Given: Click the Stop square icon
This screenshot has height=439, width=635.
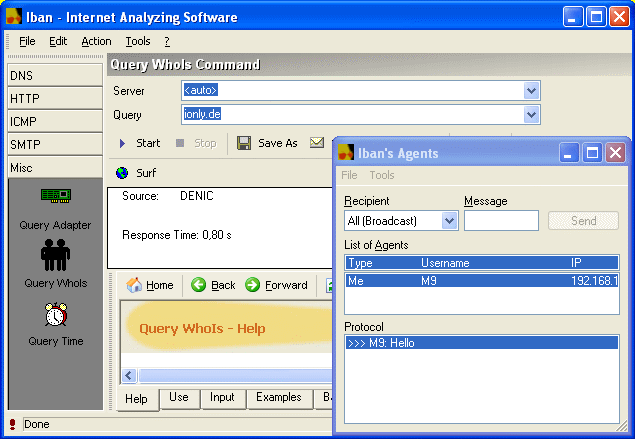Looking at the screenshot, I should click(x=180, y=143).
